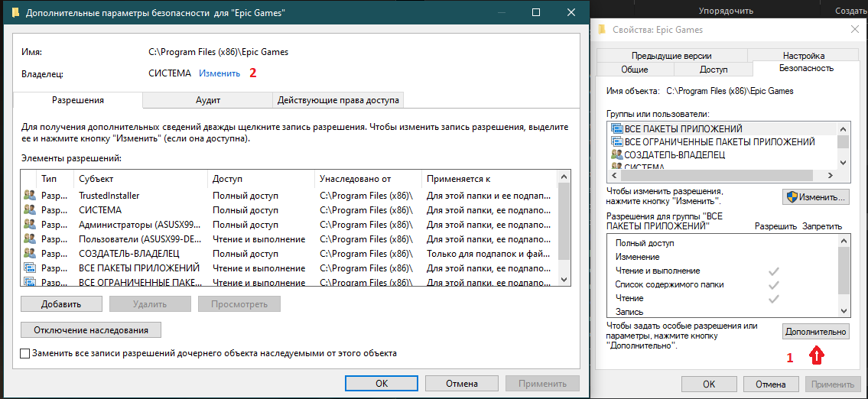Click groups list horizontal scroll left arrow
The width and height of the screenshot is (868, 399).
(x=613, y=176)
